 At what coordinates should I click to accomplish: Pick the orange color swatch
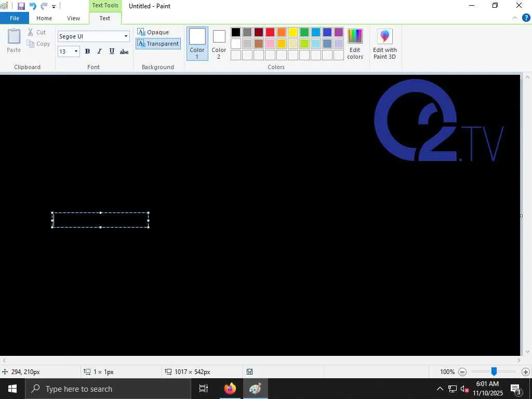tap(282, 32)
